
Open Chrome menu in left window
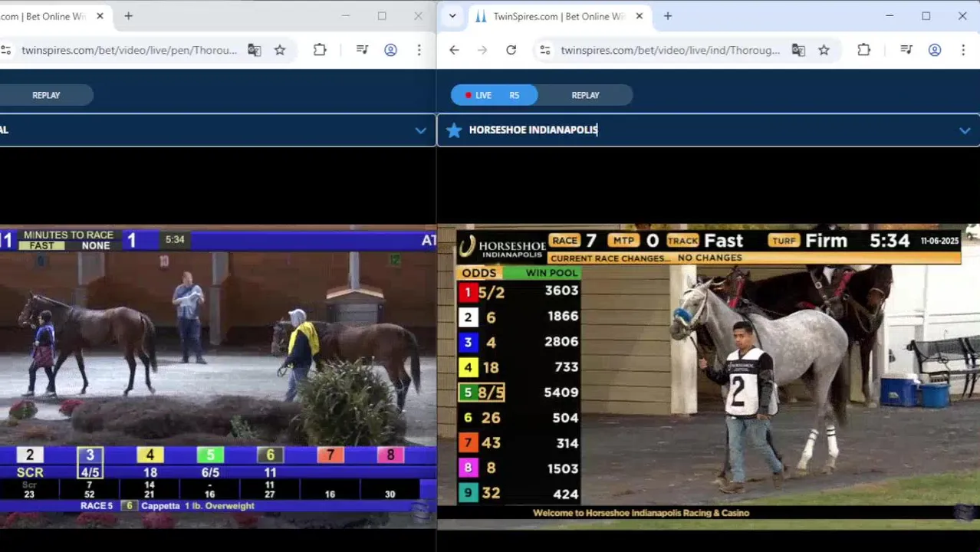click(x=419, y=50)
